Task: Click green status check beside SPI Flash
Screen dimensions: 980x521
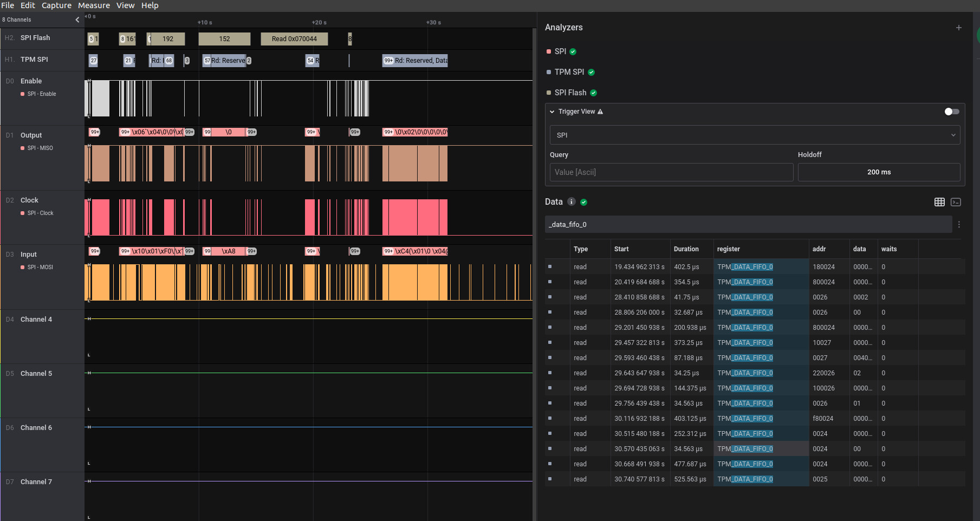Action: [593, 93]
